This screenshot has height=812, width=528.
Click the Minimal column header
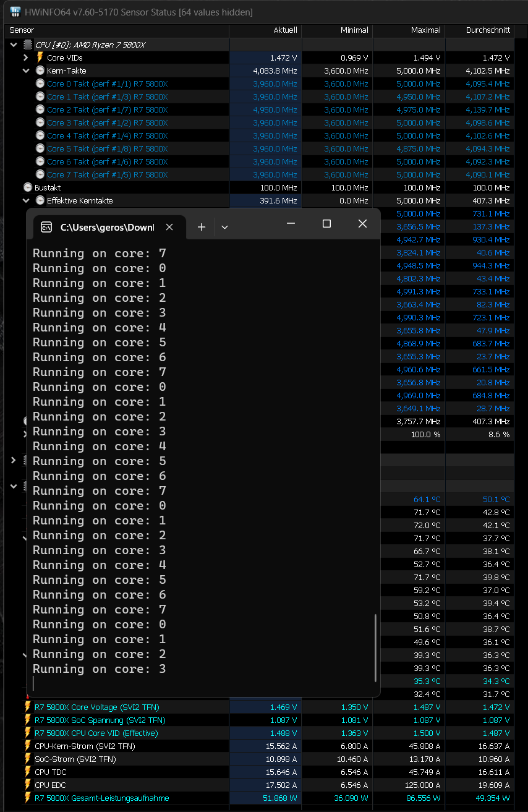click(337, 30)
